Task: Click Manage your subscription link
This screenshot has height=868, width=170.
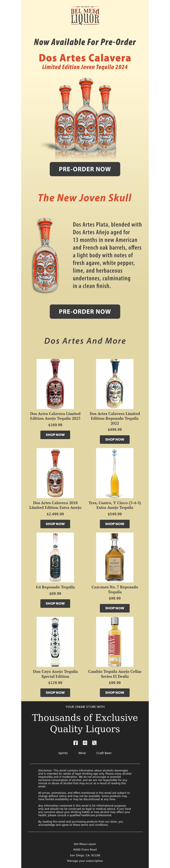Action: [x=85, y=861]
